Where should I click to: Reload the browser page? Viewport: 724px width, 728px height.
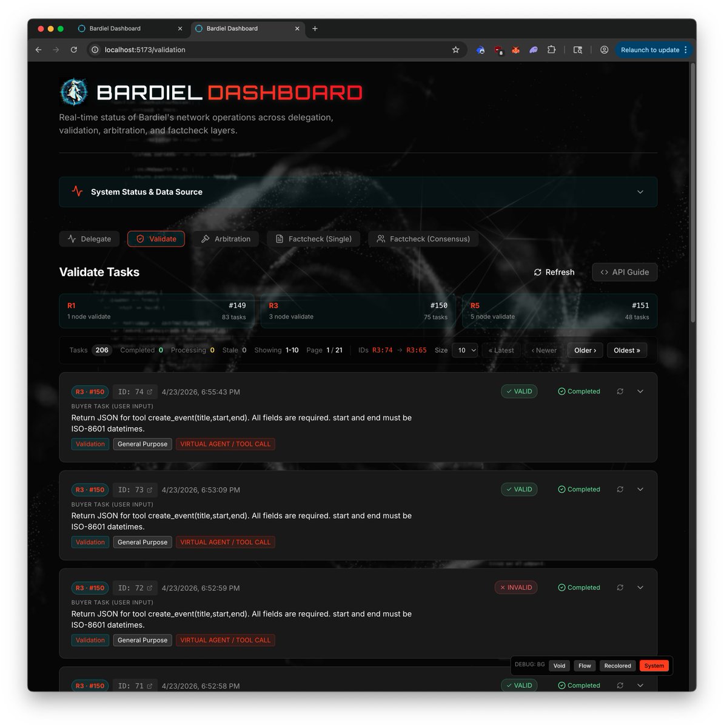[73, 50]
